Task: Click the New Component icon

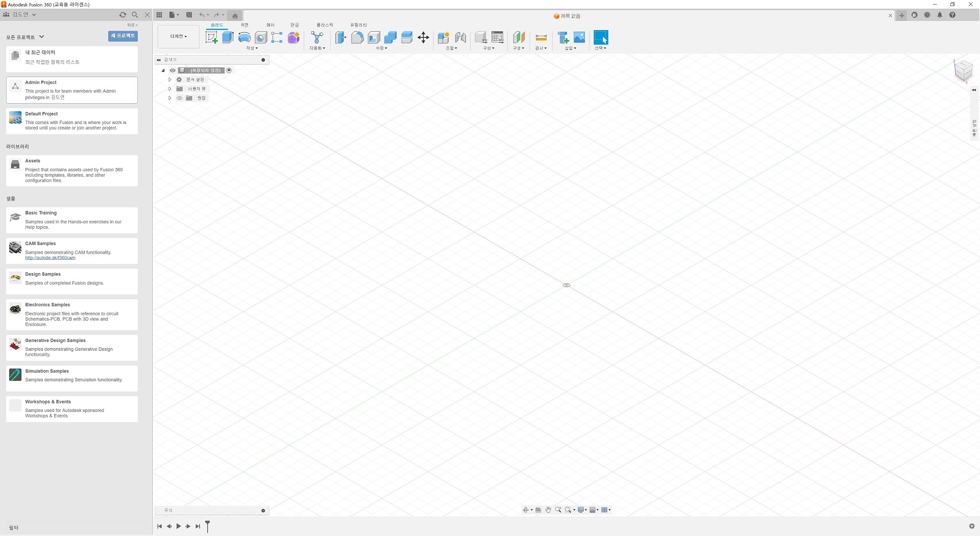Action: [444, 37]
